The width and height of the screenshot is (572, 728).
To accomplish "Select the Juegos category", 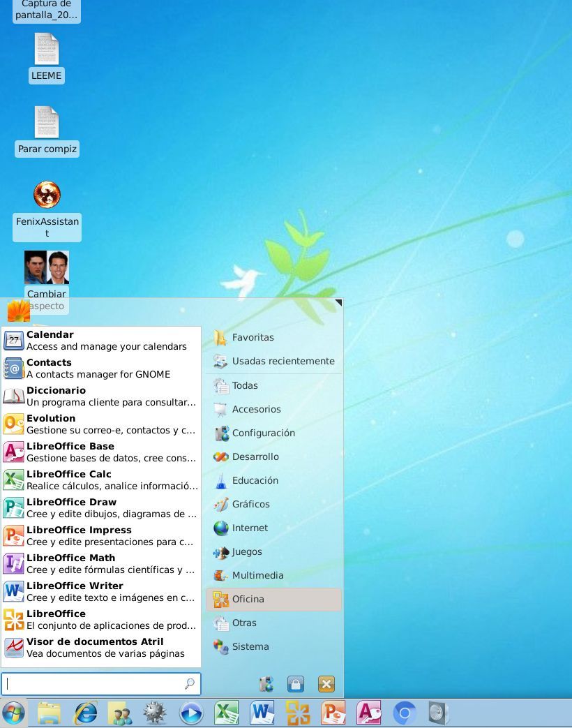I will pos(273,551).
